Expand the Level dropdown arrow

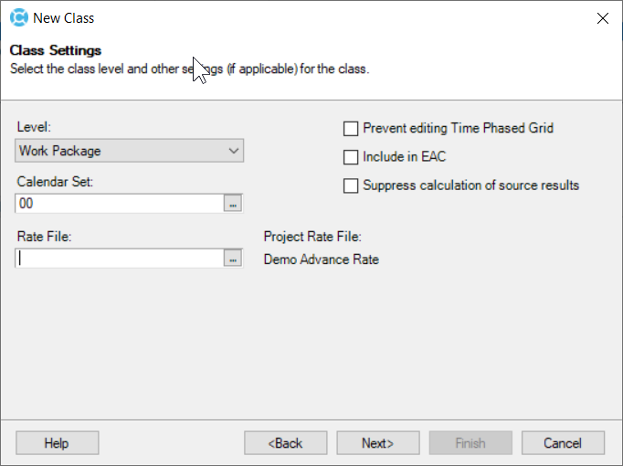[234, 151]
